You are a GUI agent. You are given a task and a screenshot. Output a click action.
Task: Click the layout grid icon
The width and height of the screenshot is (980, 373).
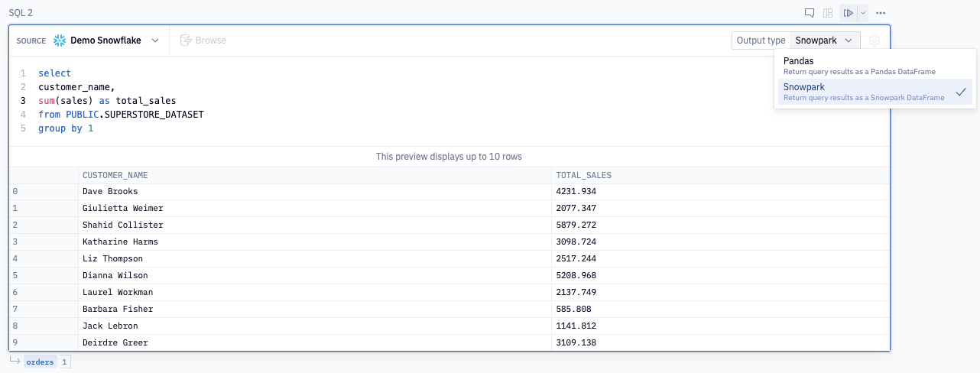point(828,13)
